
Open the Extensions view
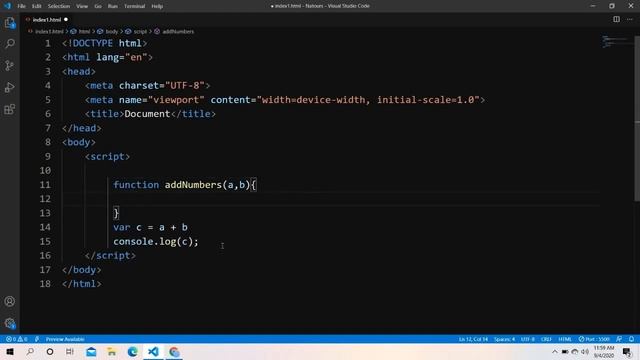coord(10,109)
